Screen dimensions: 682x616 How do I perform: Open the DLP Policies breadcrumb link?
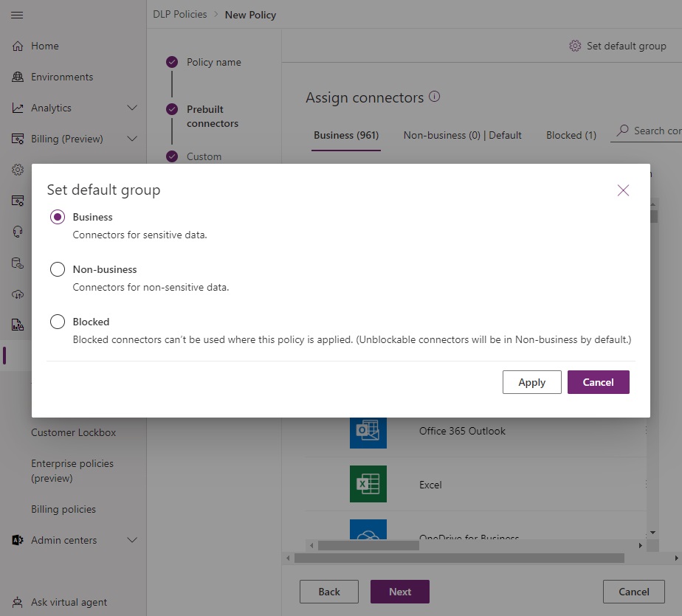(179, 14)
